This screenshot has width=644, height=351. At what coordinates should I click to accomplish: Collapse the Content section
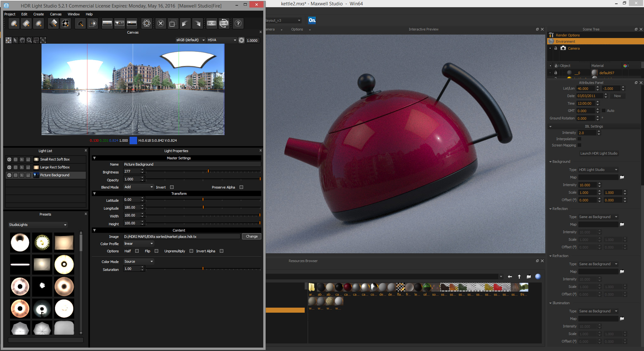point(94,230)
